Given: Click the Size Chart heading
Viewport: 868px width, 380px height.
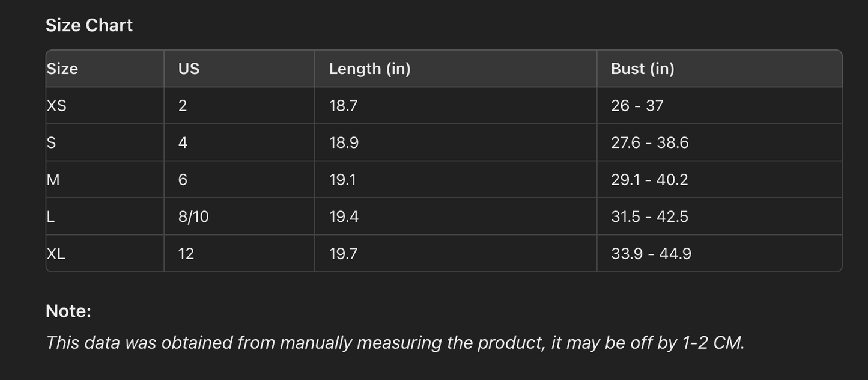Looking at the screenshot, I should pos(89,25).
